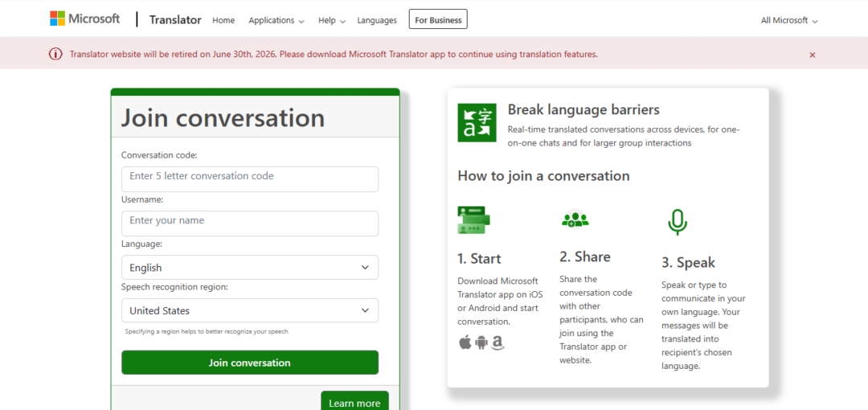Expand the Applications menu

(276, 20)
